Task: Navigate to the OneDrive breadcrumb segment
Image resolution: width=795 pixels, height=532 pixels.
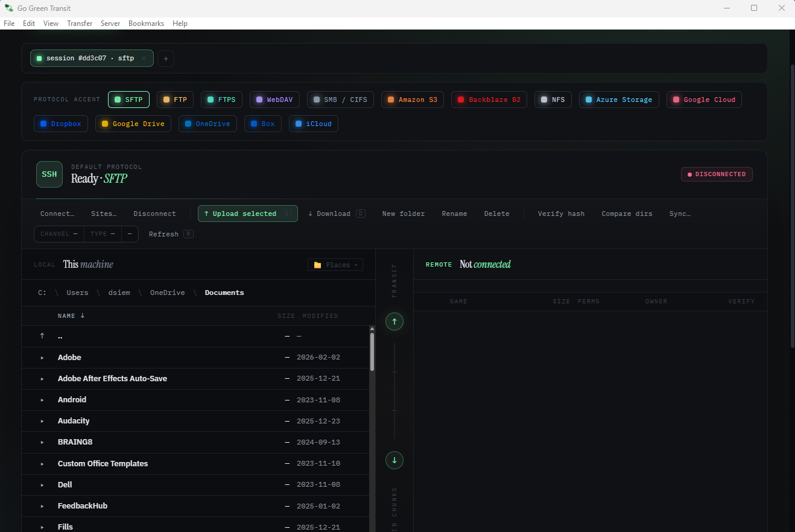Action: (x=167, y=293)
